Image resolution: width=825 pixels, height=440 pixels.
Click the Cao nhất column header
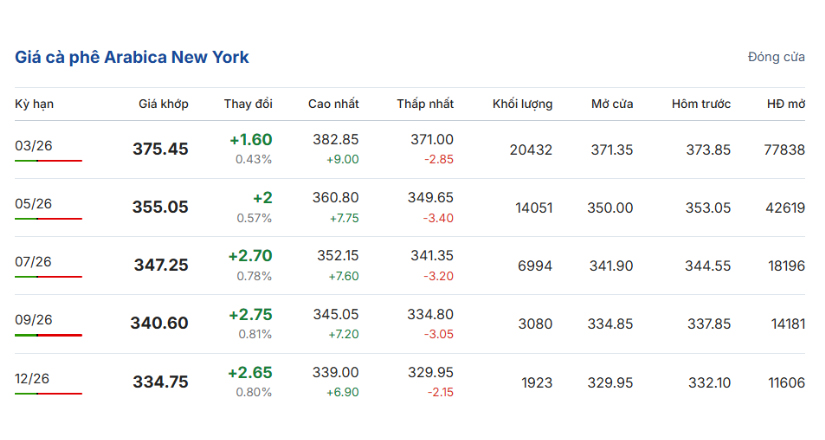pyautogui.click(x=333, y=104)
